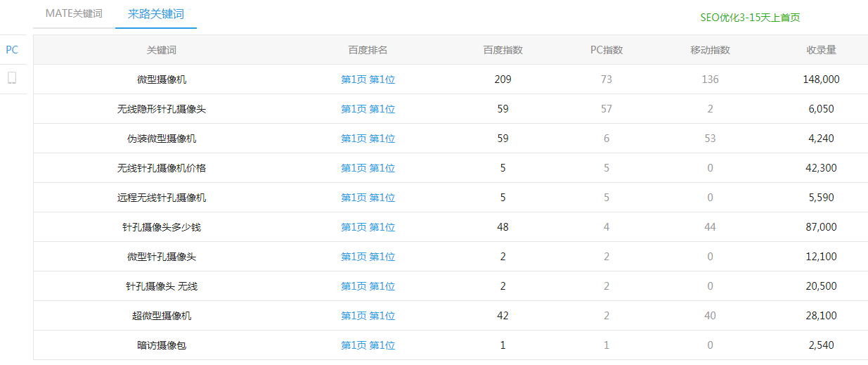This screenshot has width=868, height=365.
Task: Select the keyword 针孔摄像头 无线
Action: 162,286
